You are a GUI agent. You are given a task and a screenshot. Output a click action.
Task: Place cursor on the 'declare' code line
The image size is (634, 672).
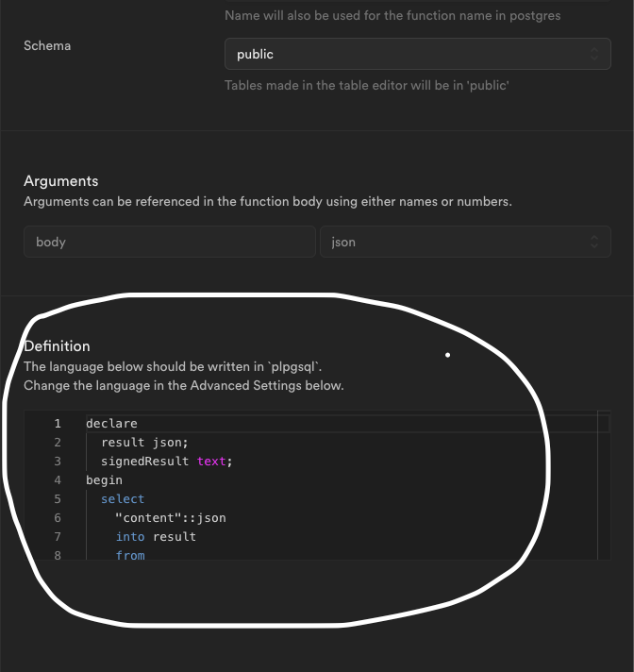(x=111, y=424)
